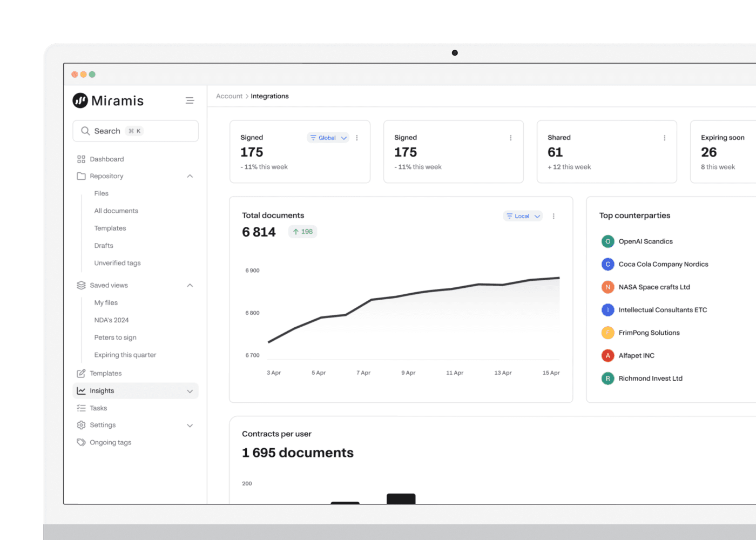The width and height of the screenshot is (756, 540).
Task: Click the OpenAI Scandics avatar icon
Action: (x=607, y=241)
